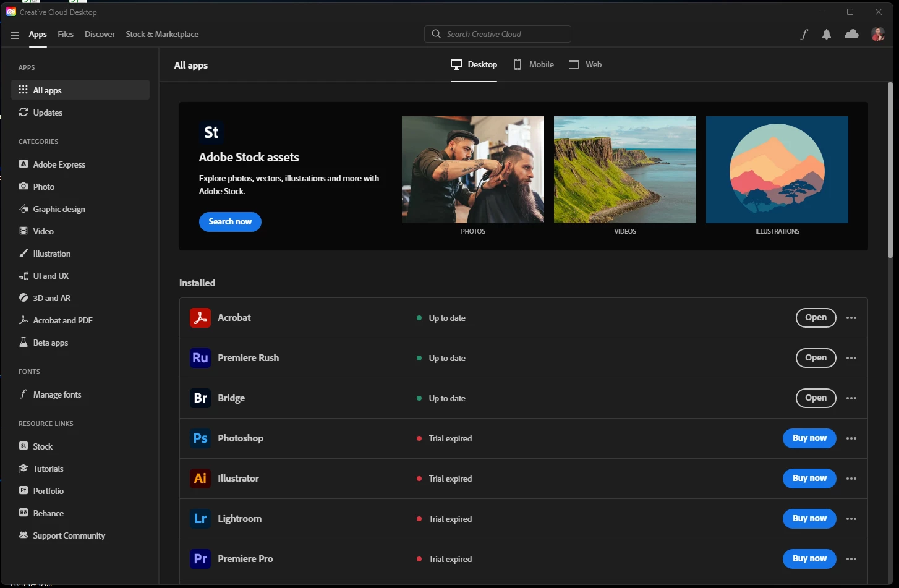Screen dimensions: 899x588
Task: Click the Acrobat app icon
Action: 200,318
